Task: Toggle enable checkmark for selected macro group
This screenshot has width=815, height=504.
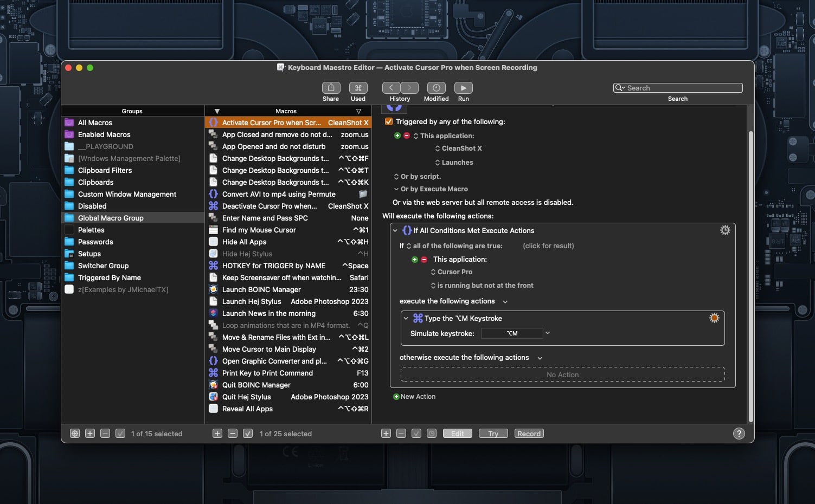Action: (x=120, y=434)
